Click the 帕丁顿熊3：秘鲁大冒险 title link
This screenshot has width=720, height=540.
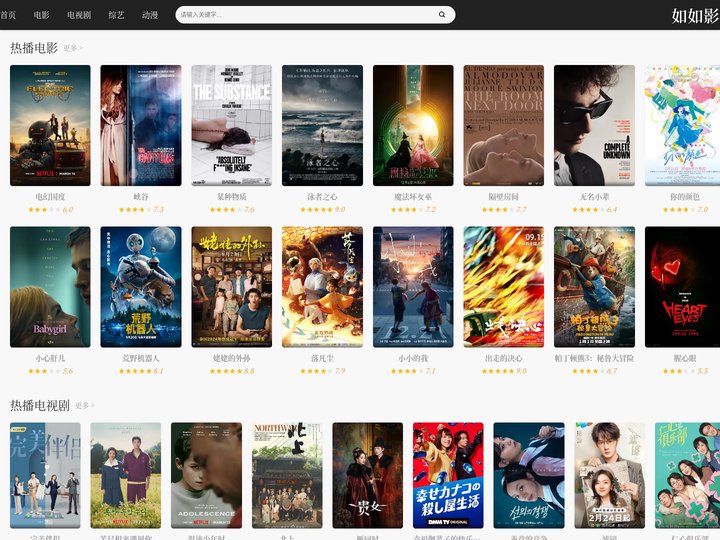click(x=594, y=358)
